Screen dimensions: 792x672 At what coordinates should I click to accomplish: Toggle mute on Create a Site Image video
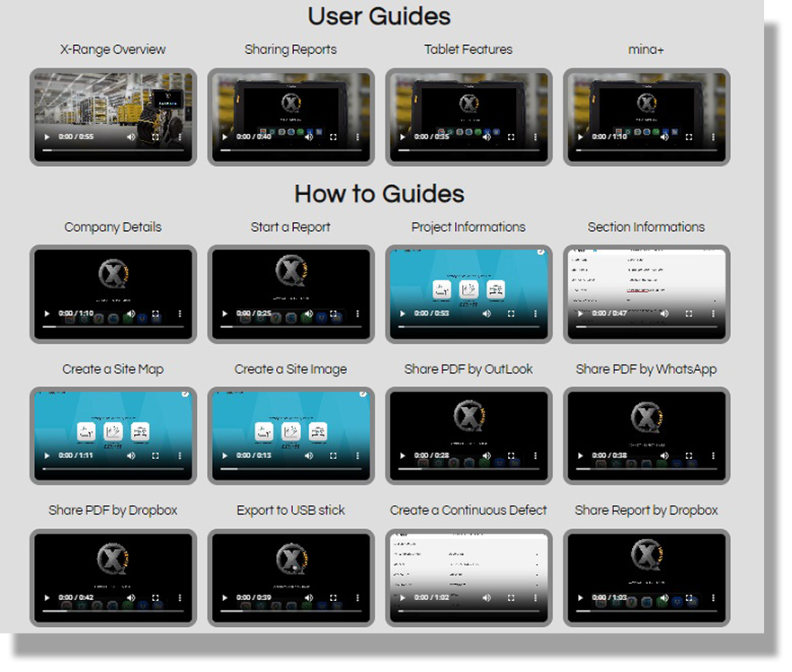309,456
